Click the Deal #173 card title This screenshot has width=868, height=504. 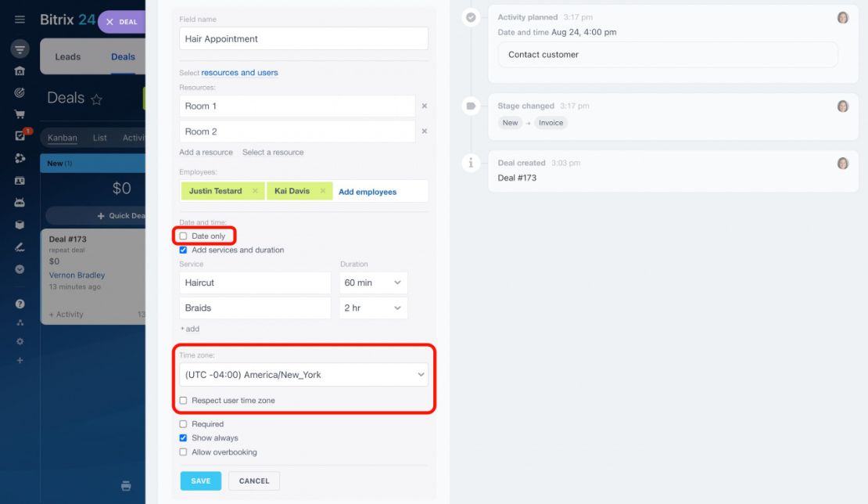tap(67, 239)
